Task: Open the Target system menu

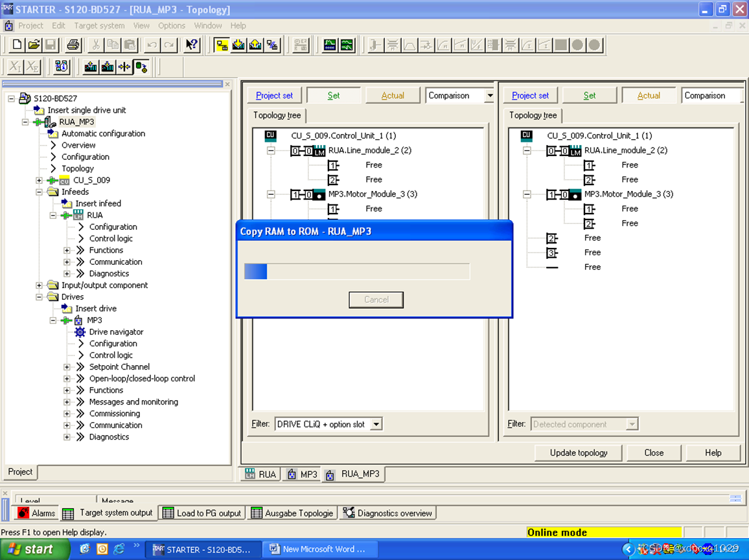Action: coord(99,26)
